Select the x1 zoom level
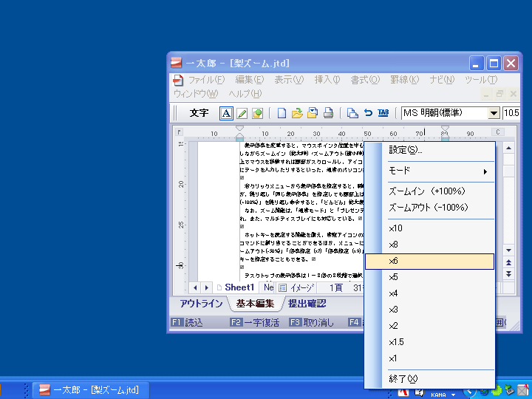The height and width of the screenshot is (399, 532). 429,359
